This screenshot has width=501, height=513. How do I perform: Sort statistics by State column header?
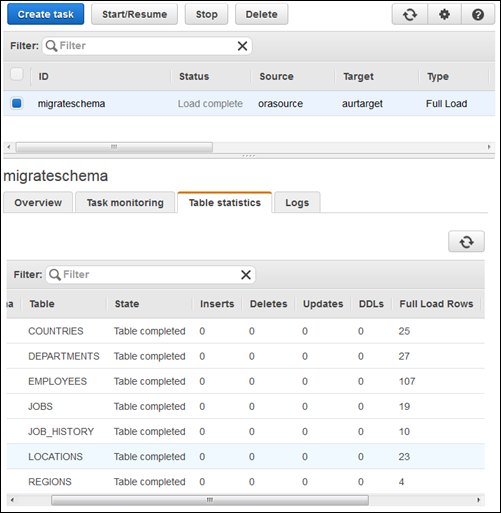pyautogui.click(x=127, y=304)
